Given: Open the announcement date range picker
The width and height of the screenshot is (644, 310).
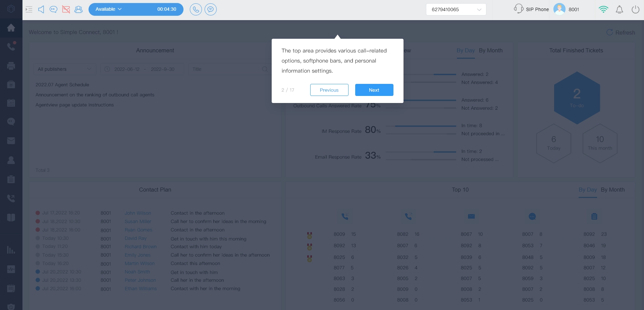Looking at the screenshot, I should click(x=142, y=69).
